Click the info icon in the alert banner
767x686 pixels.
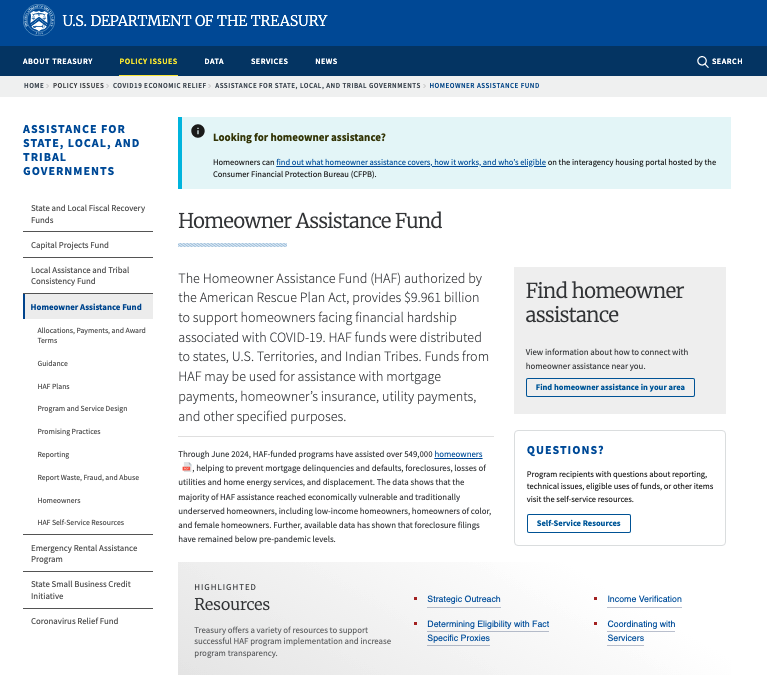(x=198, y=131)
